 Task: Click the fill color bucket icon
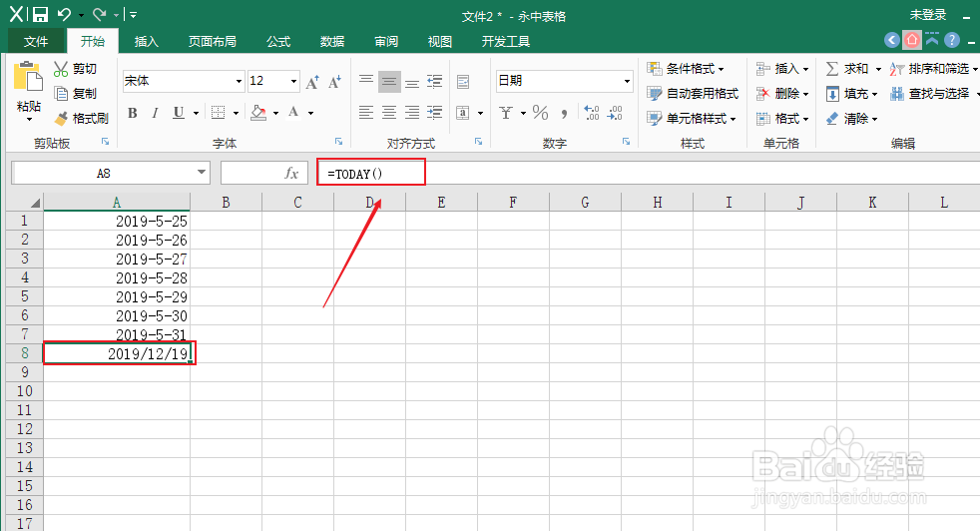258,113
